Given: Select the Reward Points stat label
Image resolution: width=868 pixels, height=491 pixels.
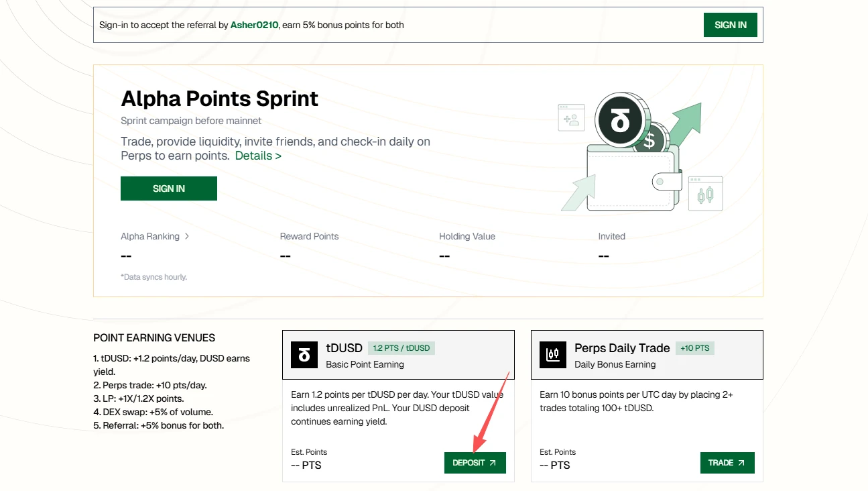Looking at the screenshot, I should pyautogui.click(x=309, y=236).
